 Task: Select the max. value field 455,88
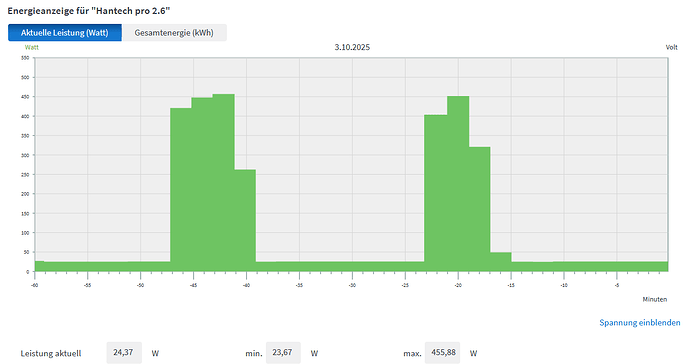point(442,353)
